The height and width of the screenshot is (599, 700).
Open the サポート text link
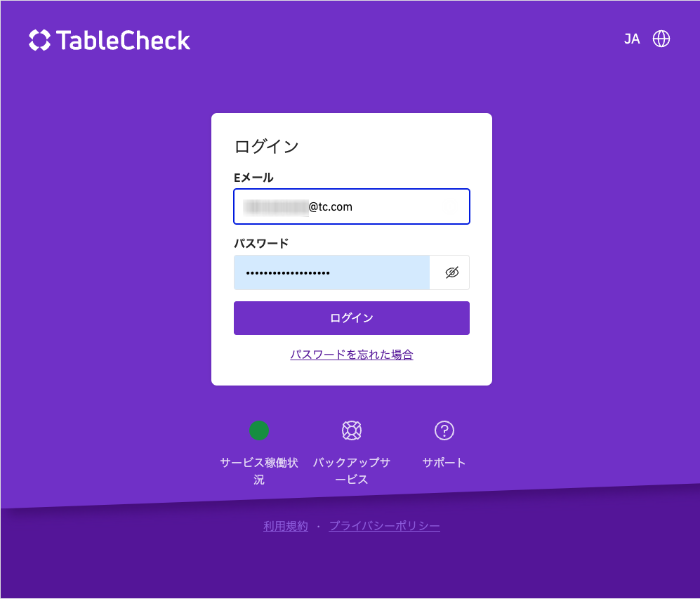[444, 463]
